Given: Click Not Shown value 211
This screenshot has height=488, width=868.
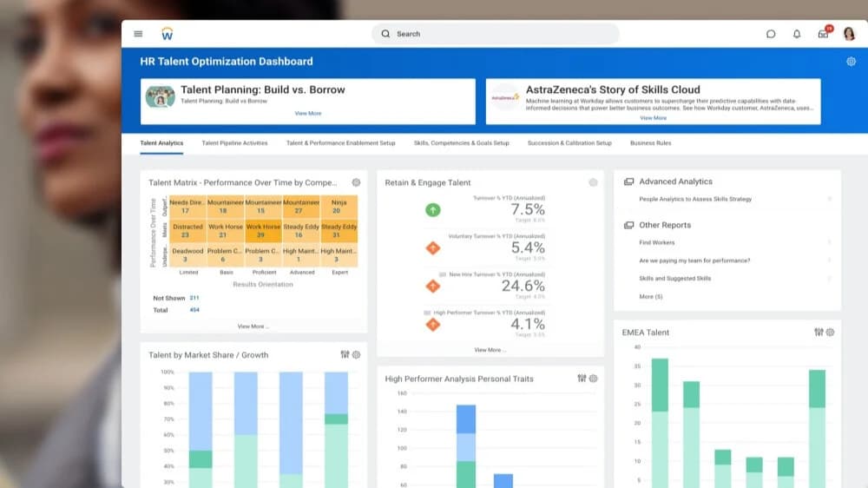Looking at the screenshot, I should pyautogui.click(x=194, y=298).
